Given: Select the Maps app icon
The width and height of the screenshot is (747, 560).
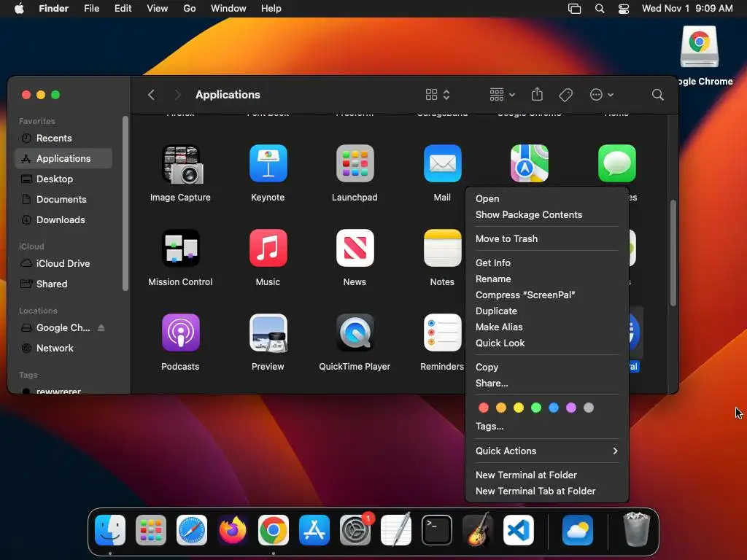Looking at the screenshot, I should 530,163.
